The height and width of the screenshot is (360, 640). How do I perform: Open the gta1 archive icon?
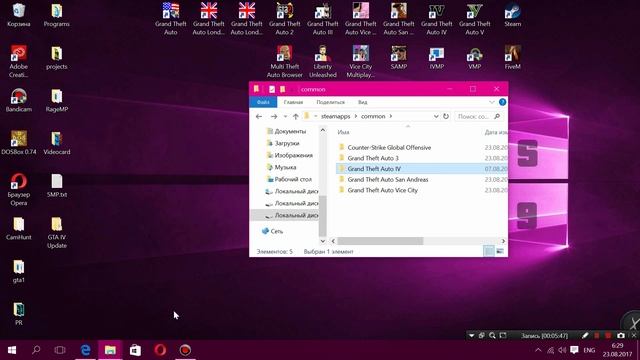pyautogui.click(x=19, y=271)
